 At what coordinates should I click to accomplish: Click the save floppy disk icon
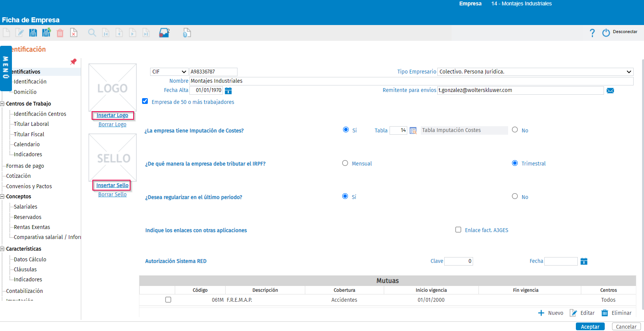33,33
